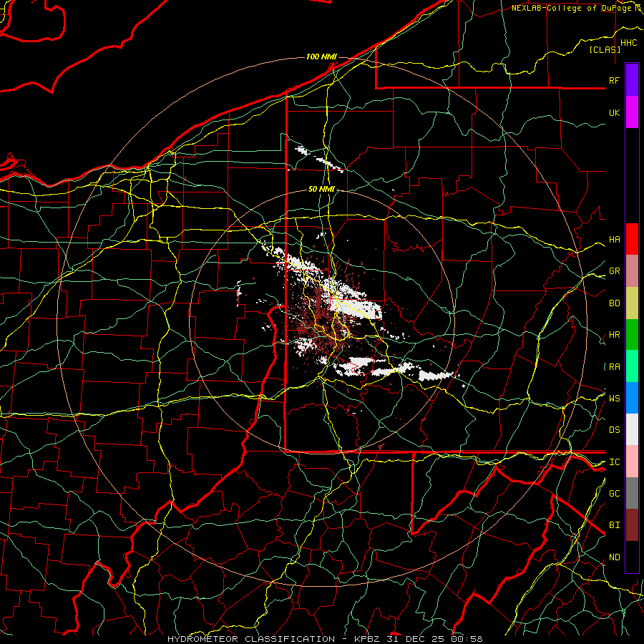
Task: Click the 'BI' legend label
Action: click(x=614, y=525)
